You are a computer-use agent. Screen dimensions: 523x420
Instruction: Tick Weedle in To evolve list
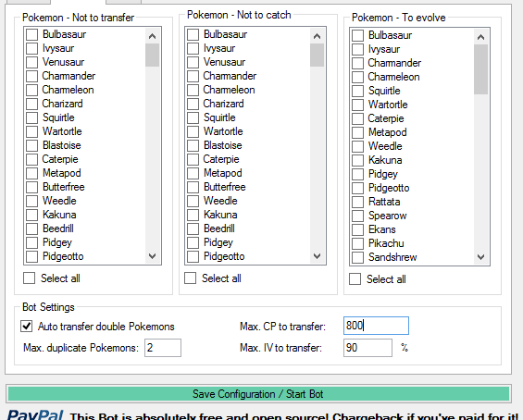tap(358, 146)
